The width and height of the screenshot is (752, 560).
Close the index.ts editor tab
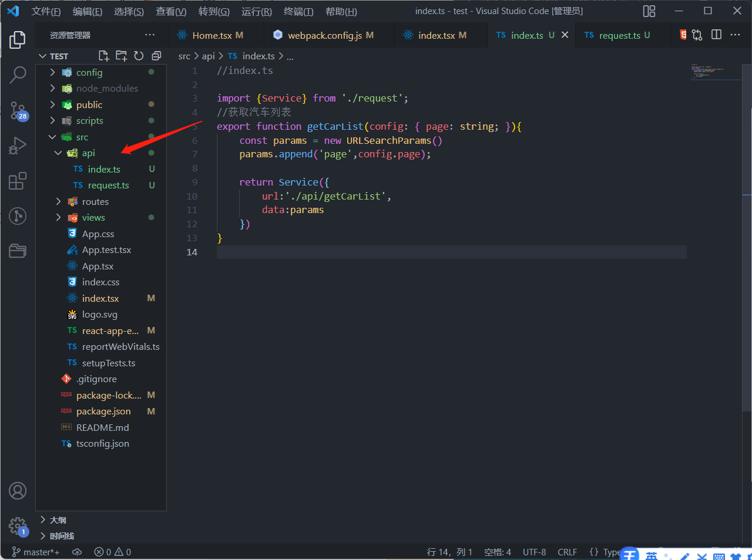(565, 35)
